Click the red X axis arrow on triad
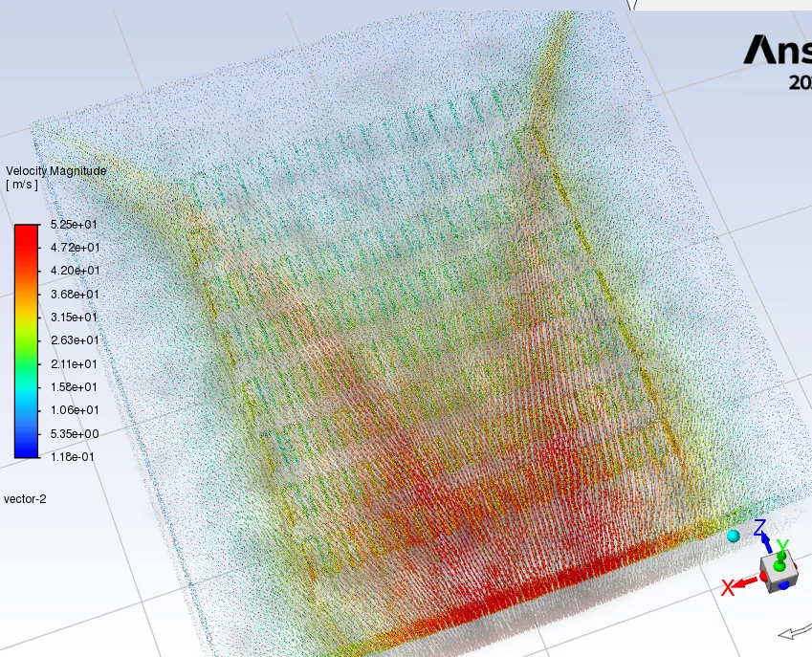Image resolution: width=812 pixels, height=657 pixels. click(x=745, y=583)
